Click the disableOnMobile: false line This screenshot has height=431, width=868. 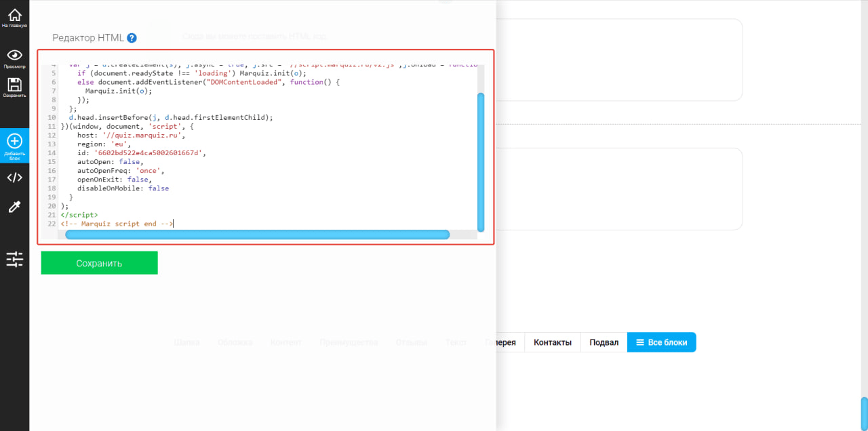[123, 188]
